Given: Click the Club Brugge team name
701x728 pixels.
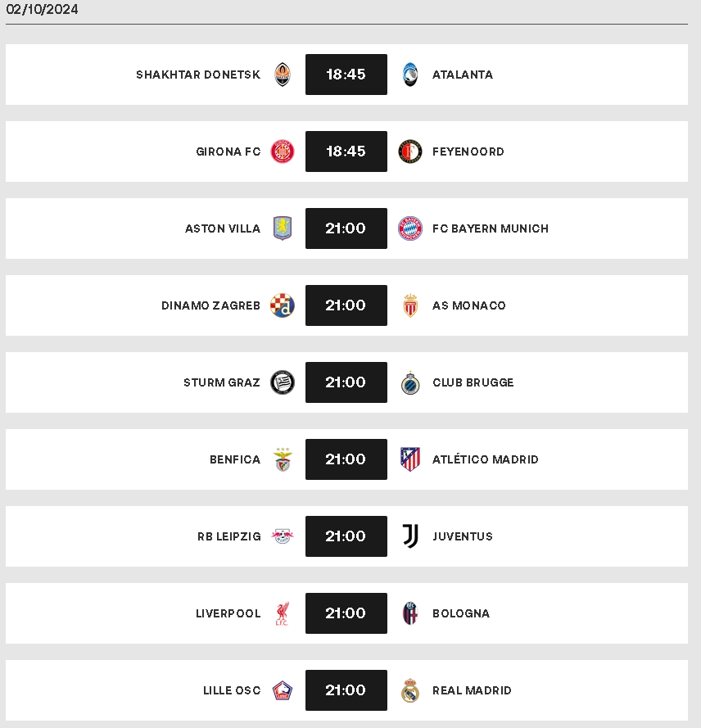Looking at the screenshot, I should pyautogui.click(x=473, y=382).
